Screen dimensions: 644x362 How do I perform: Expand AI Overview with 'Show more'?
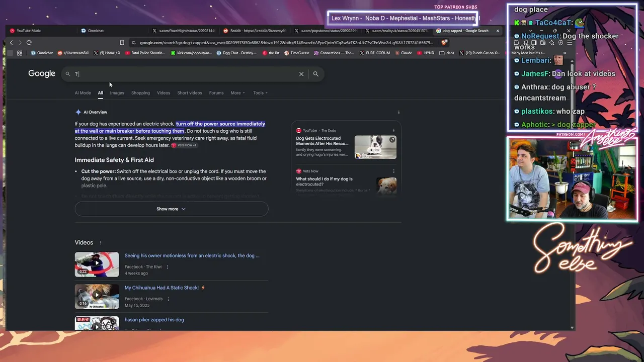(x=172, y=209)
